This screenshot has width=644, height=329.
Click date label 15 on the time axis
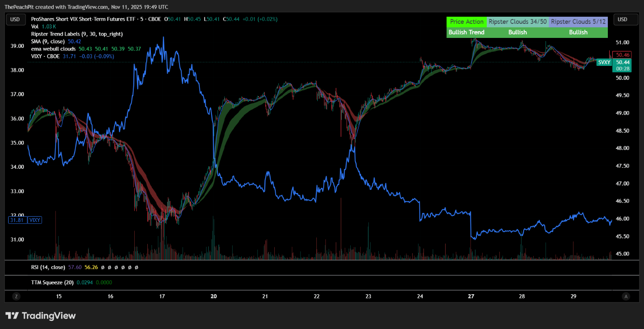[x=59, y=297]
